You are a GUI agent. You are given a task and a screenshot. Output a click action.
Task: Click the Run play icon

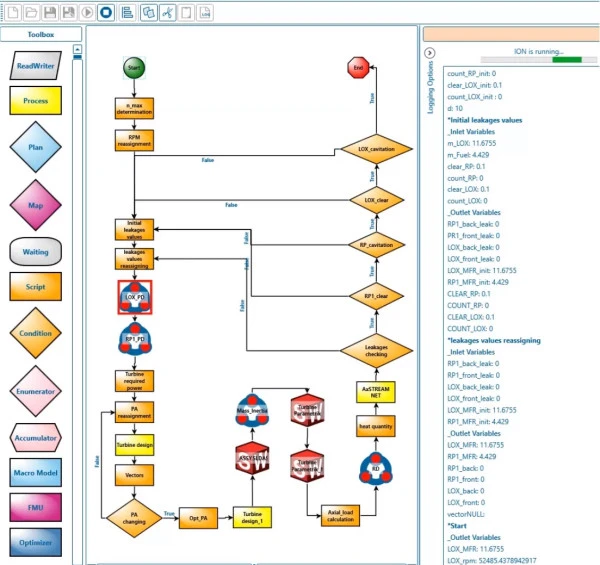coord(87,13)
